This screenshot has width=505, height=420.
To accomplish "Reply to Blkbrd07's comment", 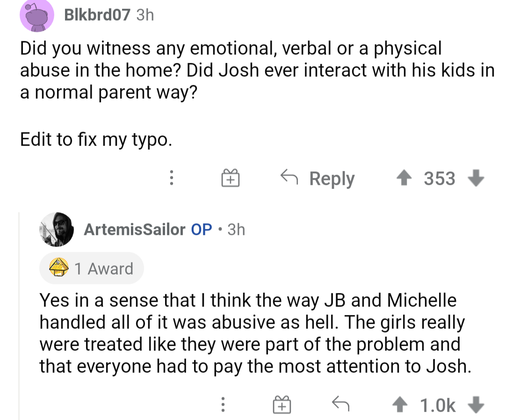I will (317, 178).
